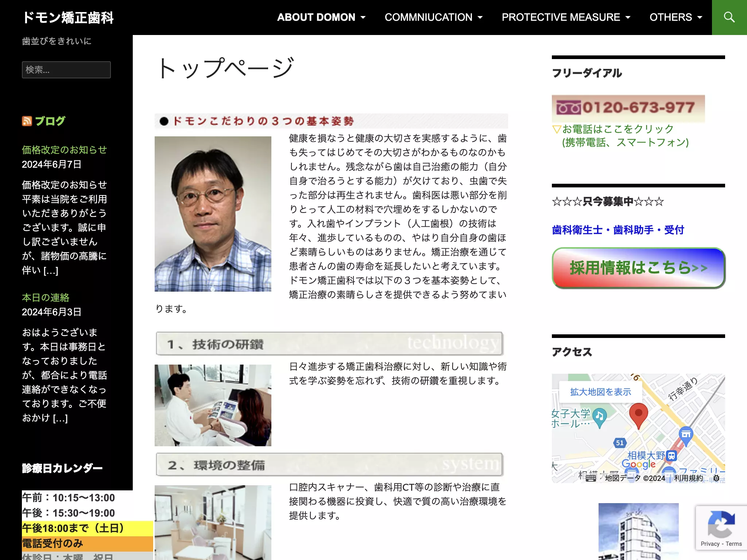This screenshot has height=560, width=747.
Task: Click the 電話受付のみ orange calendar row
Action: point(88,544)
